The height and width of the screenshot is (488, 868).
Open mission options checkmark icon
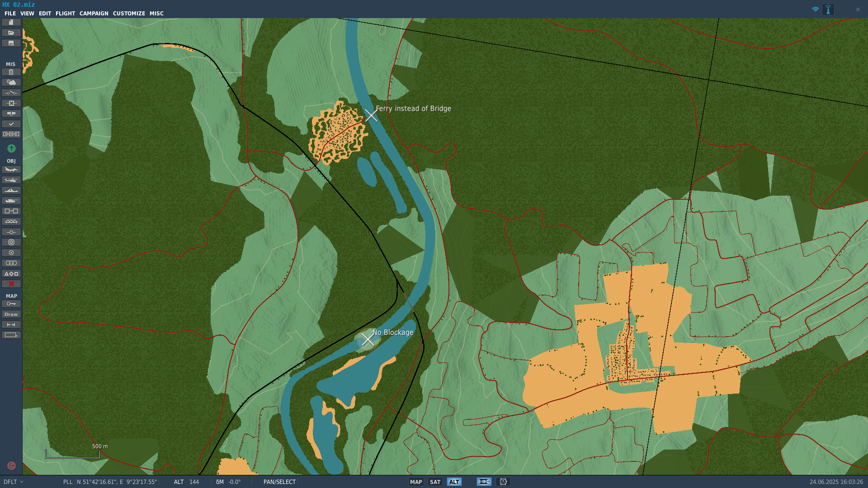point(11,124)
